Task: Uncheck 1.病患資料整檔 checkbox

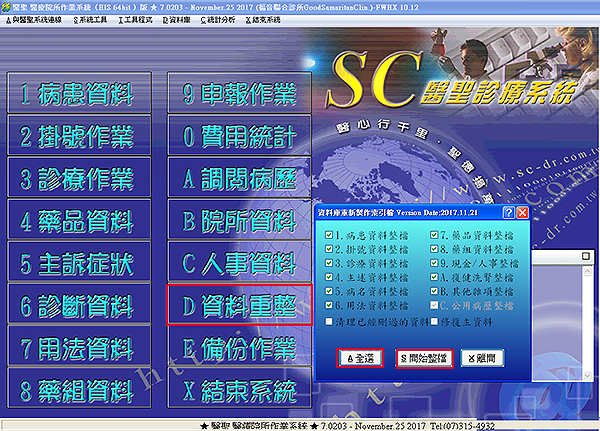Action: pos(330,236)
